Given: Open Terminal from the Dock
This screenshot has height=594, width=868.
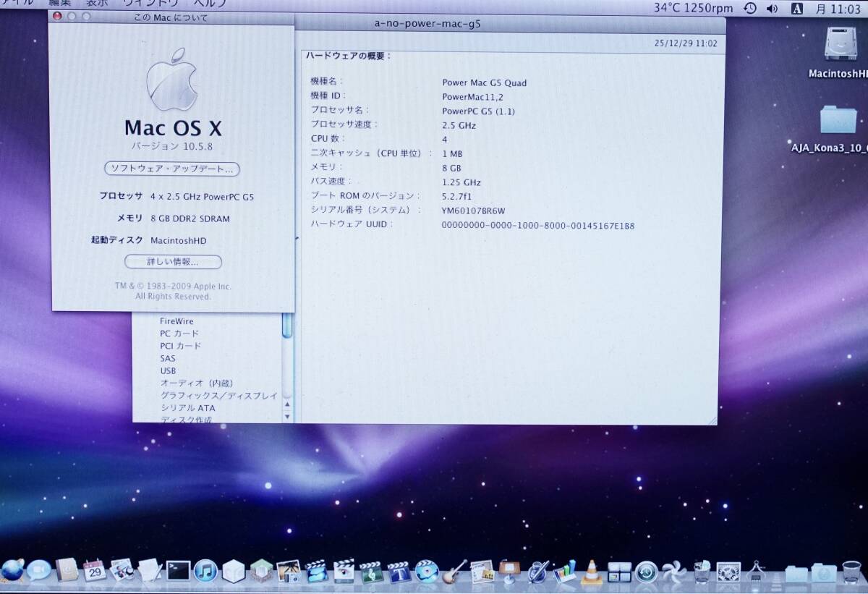Looking at the screenshot, I should point(178,570).
